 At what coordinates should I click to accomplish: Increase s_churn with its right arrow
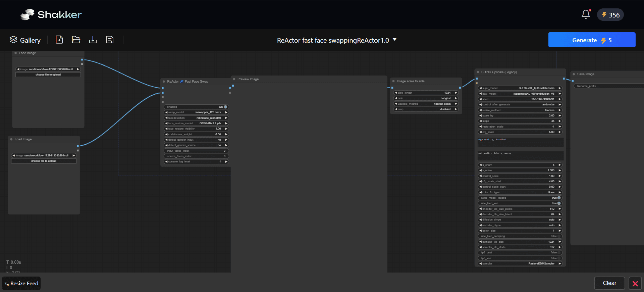pos(560,165)
